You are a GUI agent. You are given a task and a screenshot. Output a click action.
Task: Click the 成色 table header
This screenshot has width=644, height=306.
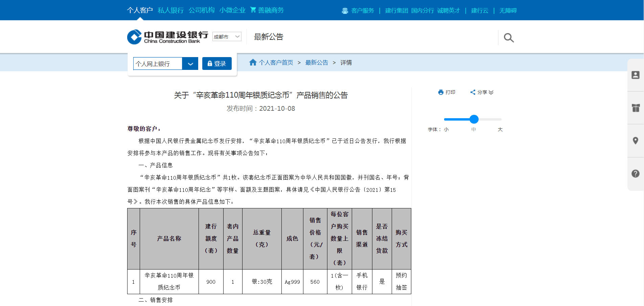click(x=292, y=239)
